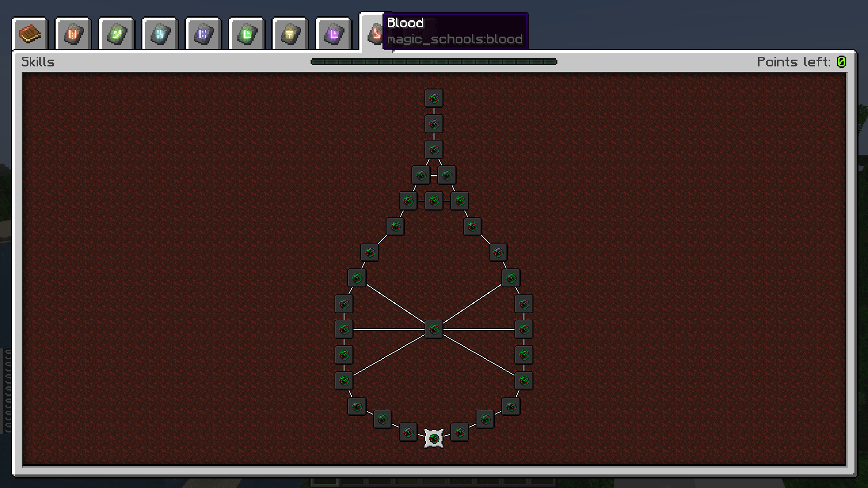Click the topmost skill node of the tree
This screenshot has height=488, width=868.
click(x=434, y=99)
